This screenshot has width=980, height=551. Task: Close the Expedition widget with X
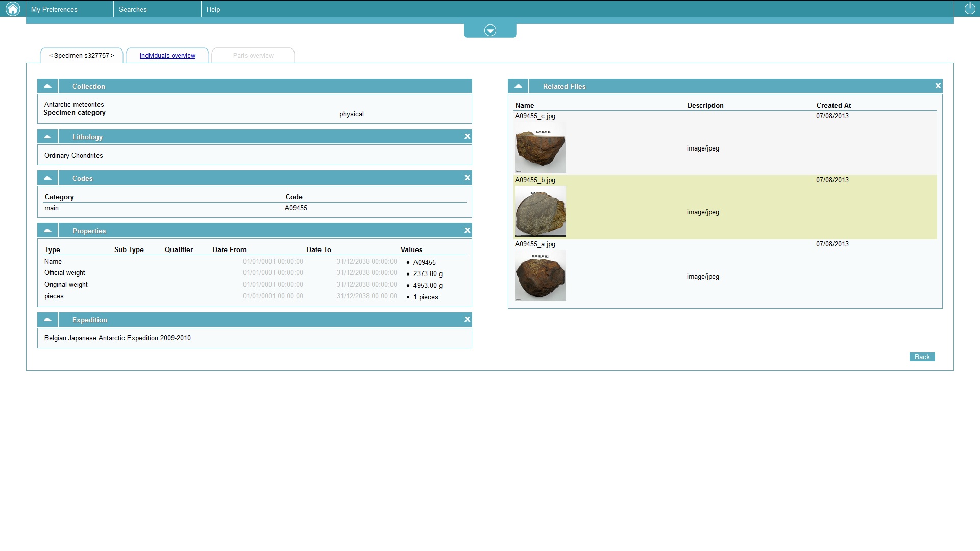(467, 319)
